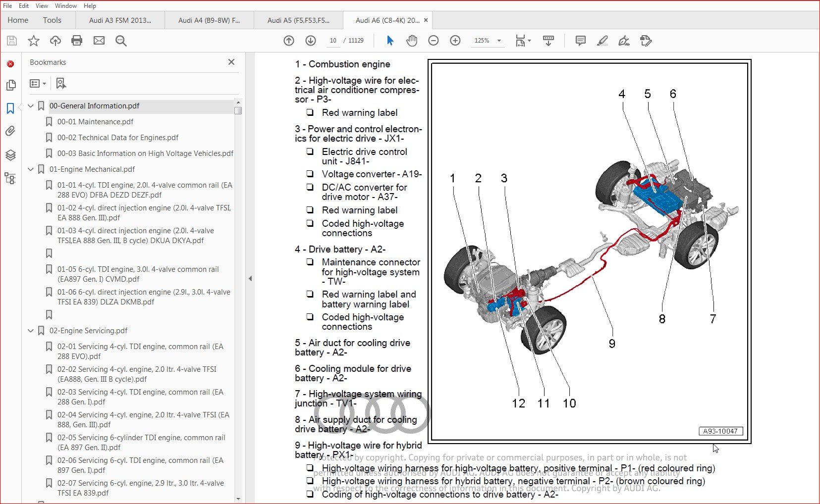This screenshot has width=820, height=504.
Task: Click the Sign document pen icon
Action: tap(624, 41)
